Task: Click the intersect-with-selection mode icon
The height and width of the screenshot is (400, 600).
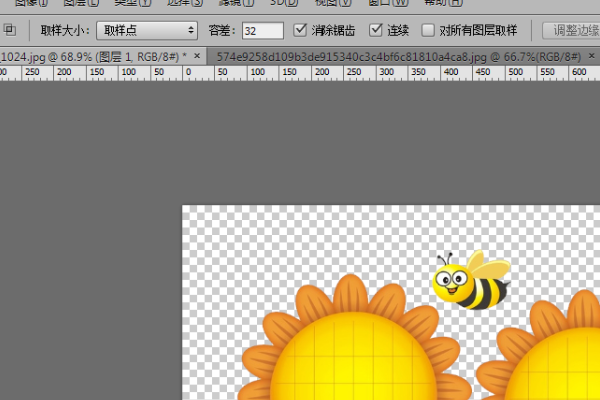Action: click(x=9, y=31)
